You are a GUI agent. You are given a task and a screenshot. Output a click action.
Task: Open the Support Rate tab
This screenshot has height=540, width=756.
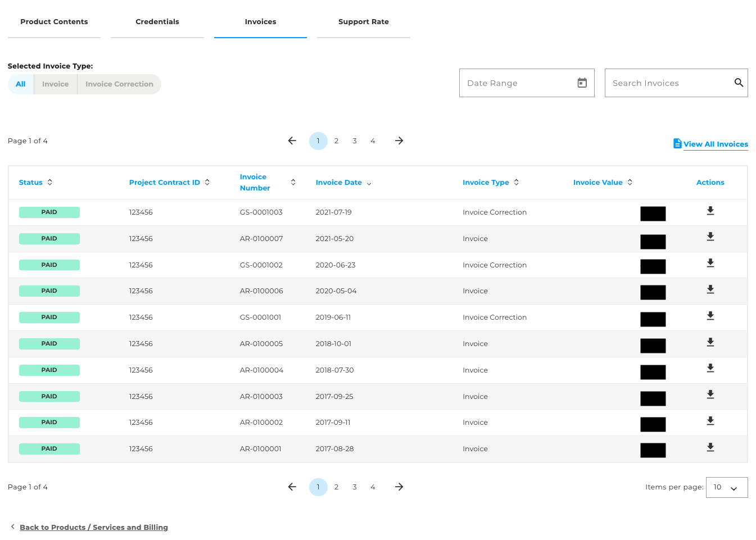363,21
